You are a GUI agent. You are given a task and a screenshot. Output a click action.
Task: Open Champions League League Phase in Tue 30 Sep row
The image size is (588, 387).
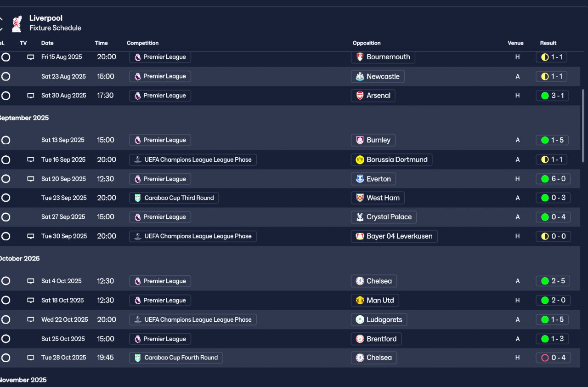[x=193, y=236]
